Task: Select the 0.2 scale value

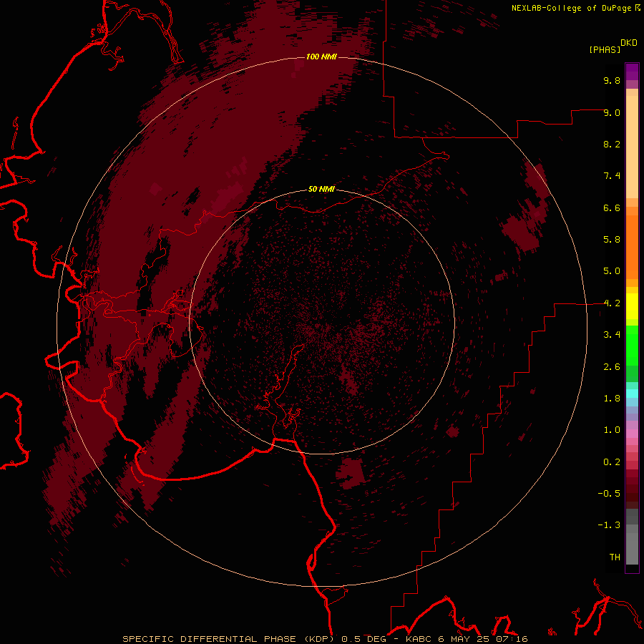Action: point(612,462)
